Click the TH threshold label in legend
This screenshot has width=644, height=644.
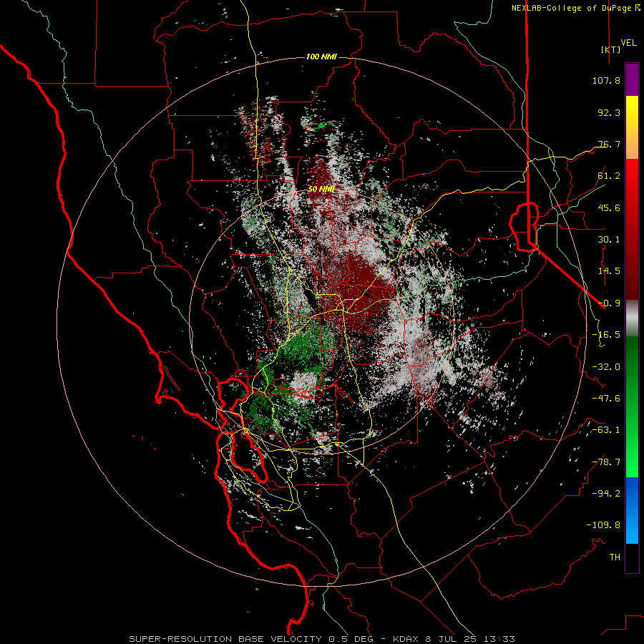[x=615, y=557]
